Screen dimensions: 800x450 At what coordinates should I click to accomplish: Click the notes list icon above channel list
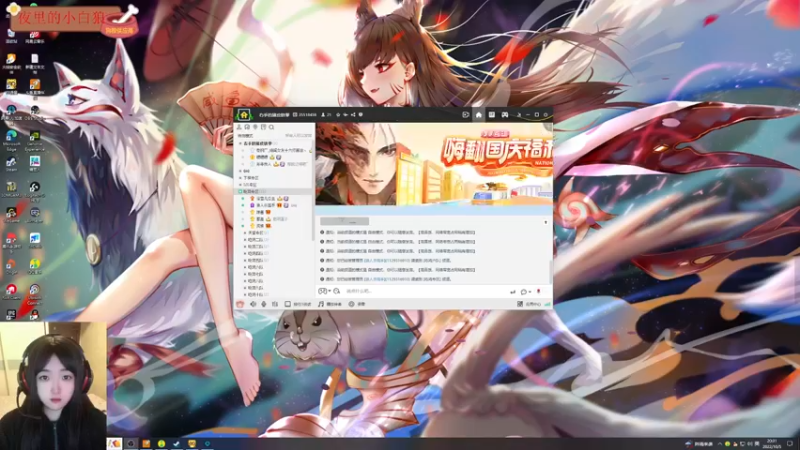point(263,127)
